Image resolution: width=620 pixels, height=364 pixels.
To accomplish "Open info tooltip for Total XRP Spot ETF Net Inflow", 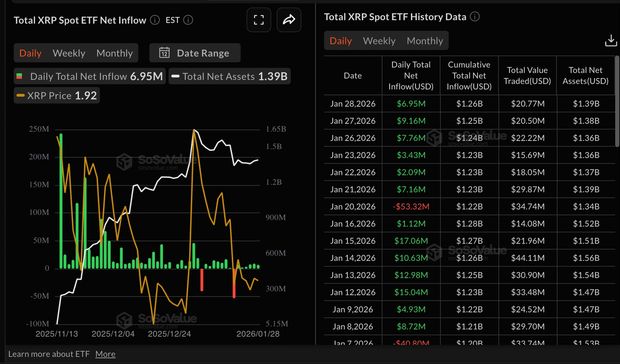I will click(x=155, y=20).
